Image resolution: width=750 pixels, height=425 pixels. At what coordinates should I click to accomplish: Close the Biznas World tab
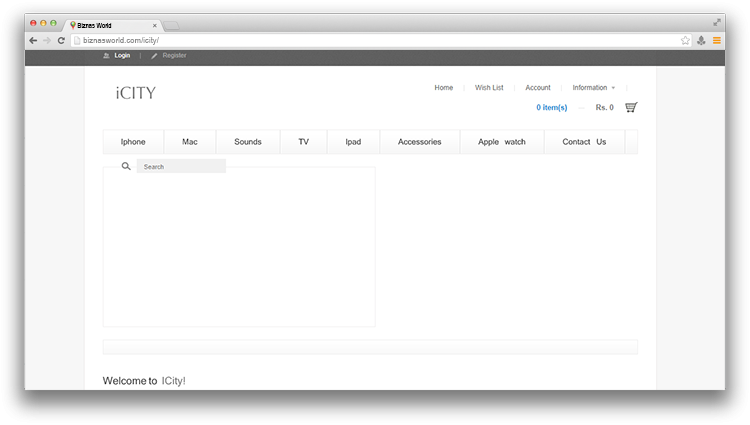tap(153, 24)
